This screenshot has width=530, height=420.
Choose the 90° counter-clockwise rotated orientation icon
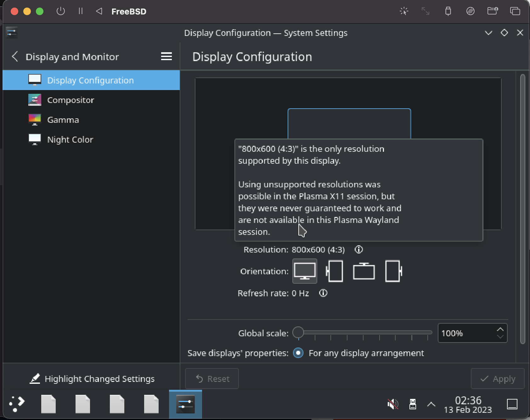[x=334, y=271]
